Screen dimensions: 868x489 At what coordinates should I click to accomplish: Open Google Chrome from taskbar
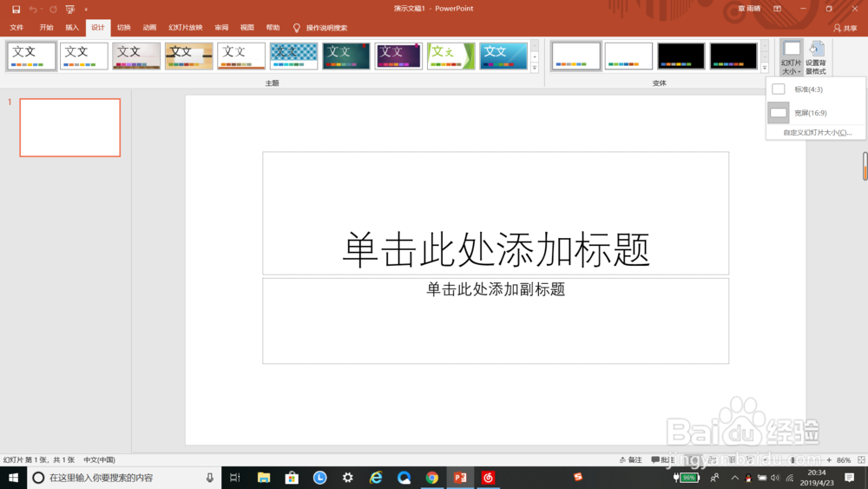point(432,478)
